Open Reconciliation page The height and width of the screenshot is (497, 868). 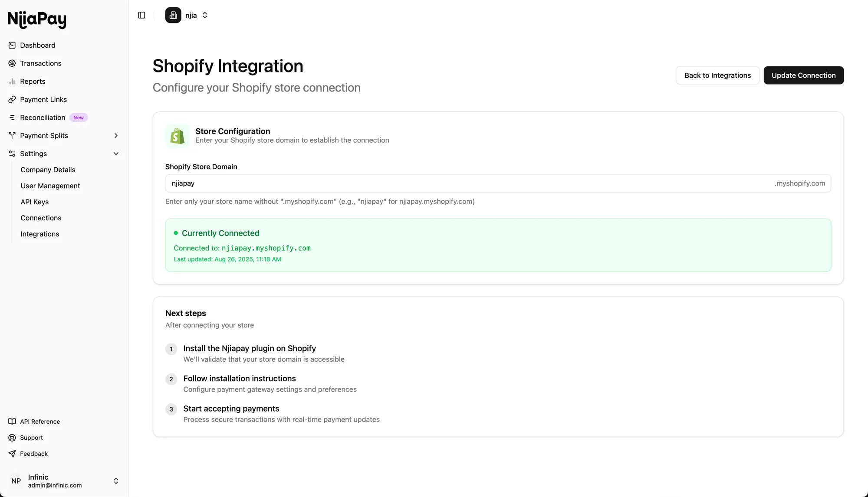tap(43, 118)
